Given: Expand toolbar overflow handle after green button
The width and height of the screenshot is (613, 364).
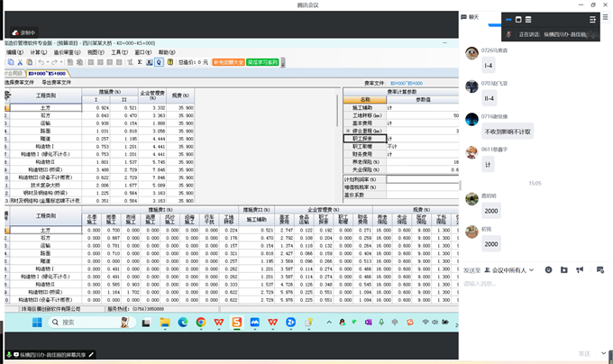Looking at the screenshot, I should (283, 62).
